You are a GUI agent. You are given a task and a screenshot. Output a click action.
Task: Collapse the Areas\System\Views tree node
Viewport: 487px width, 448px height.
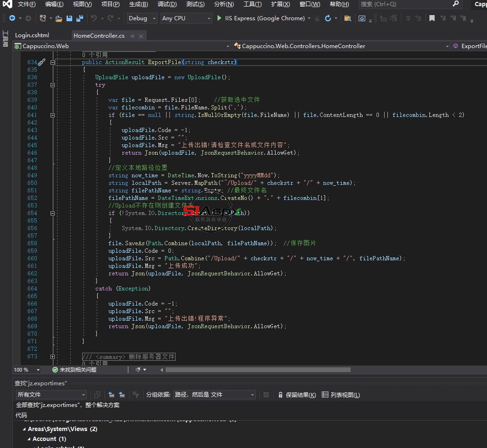(24, 429)
